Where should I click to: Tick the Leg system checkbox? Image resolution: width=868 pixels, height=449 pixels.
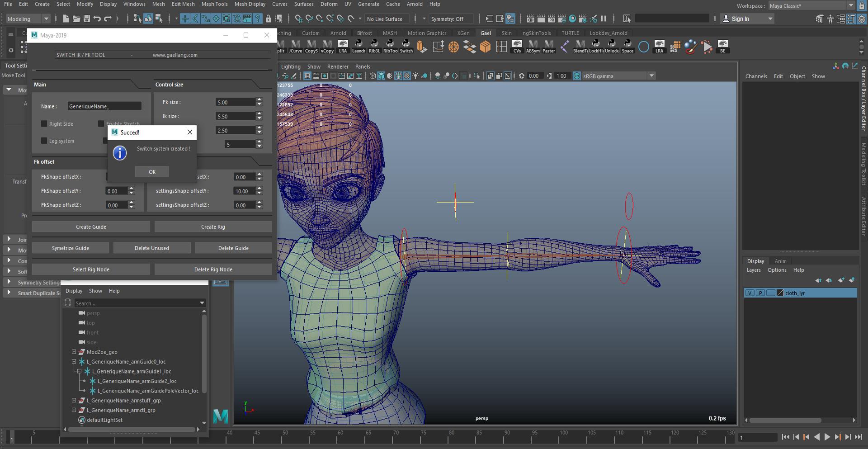pos(44,141)
